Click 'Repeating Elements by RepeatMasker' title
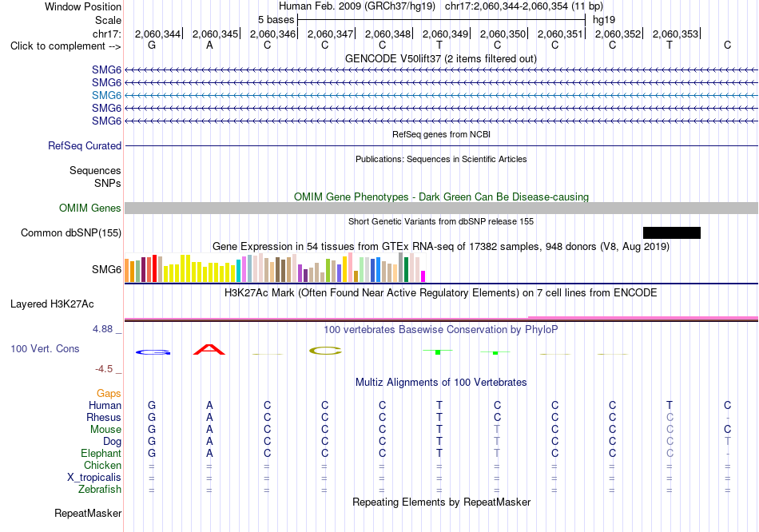The image size is (759, 532). point(441,502)
